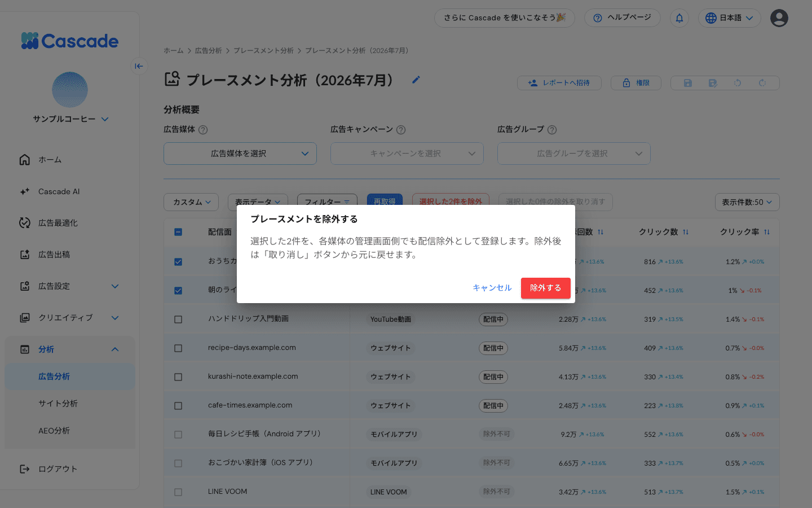
Task: Open the キャンペーンを選択 dropdown
Action: [407, 154]
